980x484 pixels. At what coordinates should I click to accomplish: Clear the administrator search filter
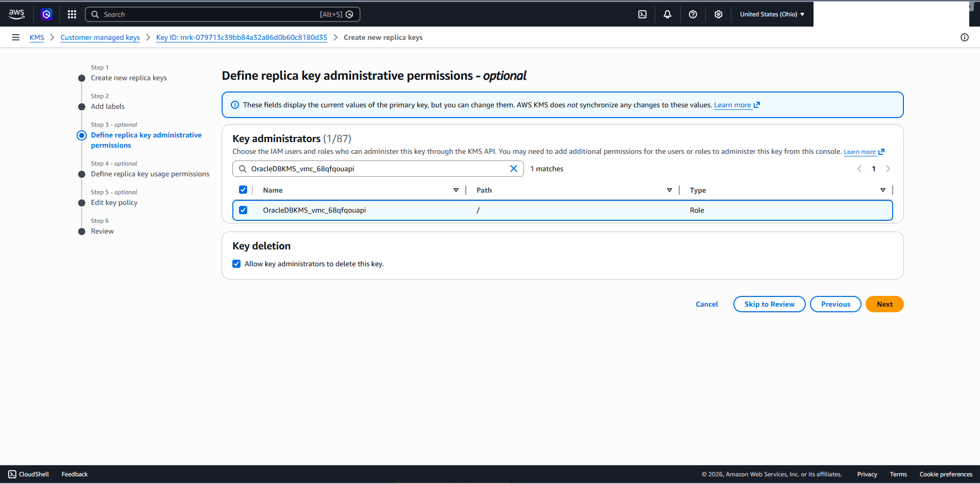(514, 169)
